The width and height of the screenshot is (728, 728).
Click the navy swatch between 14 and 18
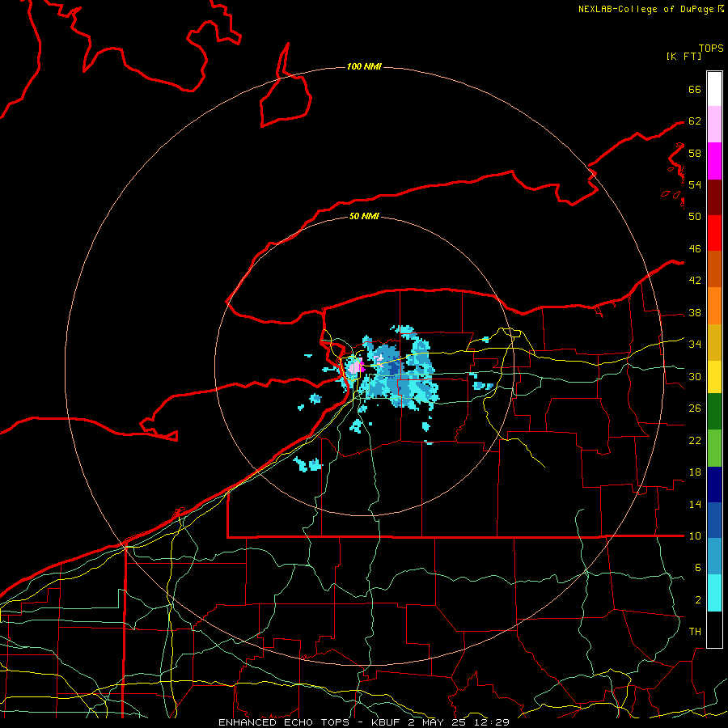point(714,485)
